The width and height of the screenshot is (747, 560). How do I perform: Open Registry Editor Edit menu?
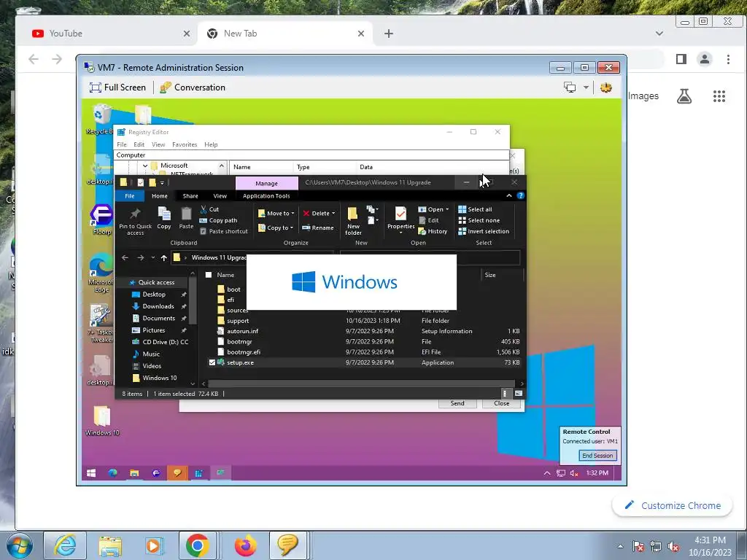tap(139, 144)
